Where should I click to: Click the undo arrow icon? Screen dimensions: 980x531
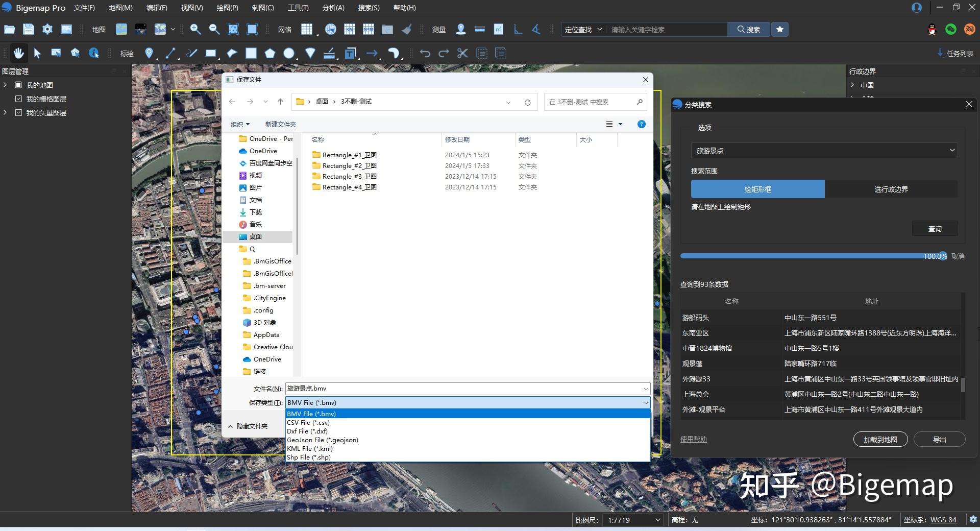(425, 53)
